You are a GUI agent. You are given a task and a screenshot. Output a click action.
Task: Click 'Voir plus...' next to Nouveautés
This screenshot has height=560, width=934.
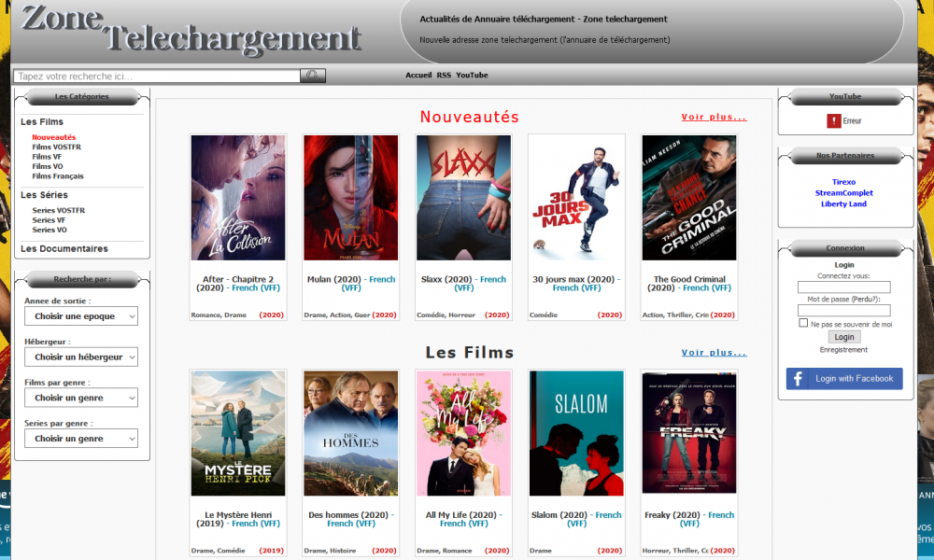coord(714,118)
